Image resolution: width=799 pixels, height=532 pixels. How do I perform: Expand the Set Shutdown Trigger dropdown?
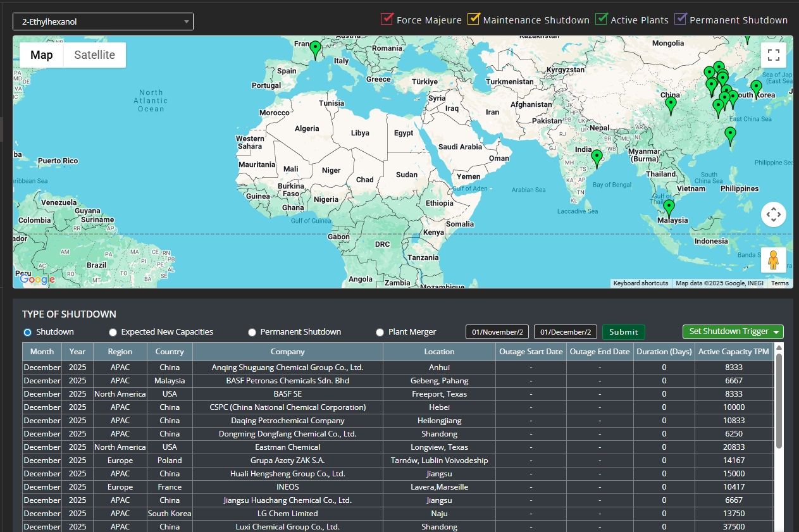[733, 331]
